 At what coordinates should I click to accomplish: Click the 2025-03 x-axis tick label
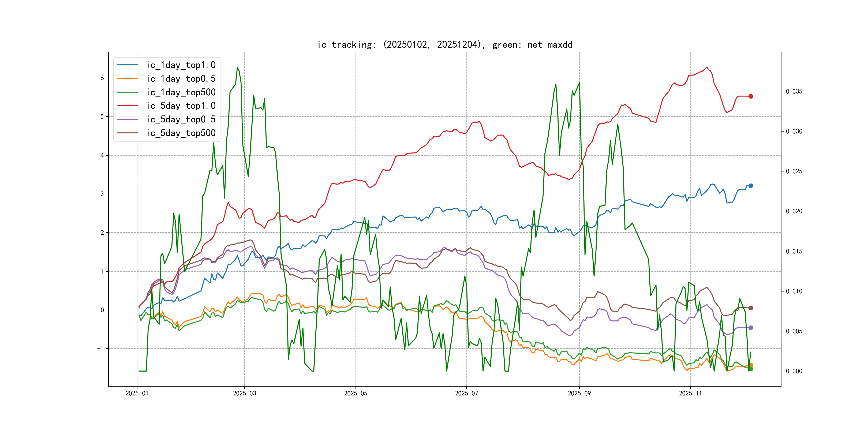click(x=244, y=393)
